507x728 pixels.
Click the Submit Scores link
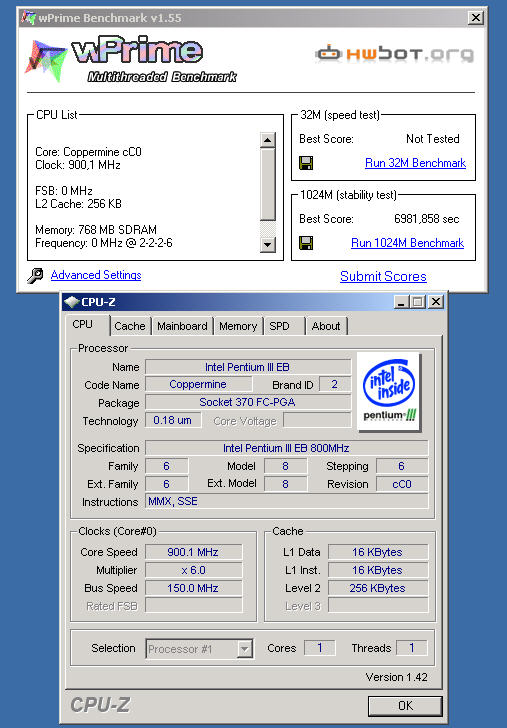point(383,276)
